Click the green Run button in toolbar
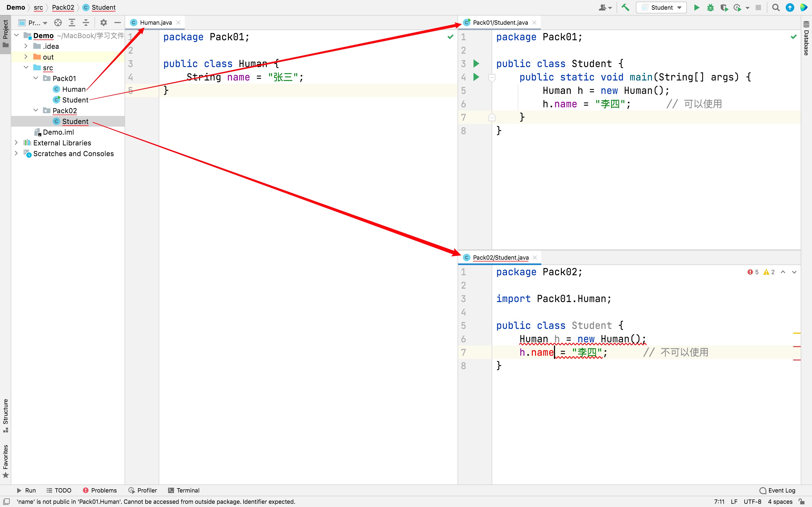The image size is (812, 507). pos(697,8)
